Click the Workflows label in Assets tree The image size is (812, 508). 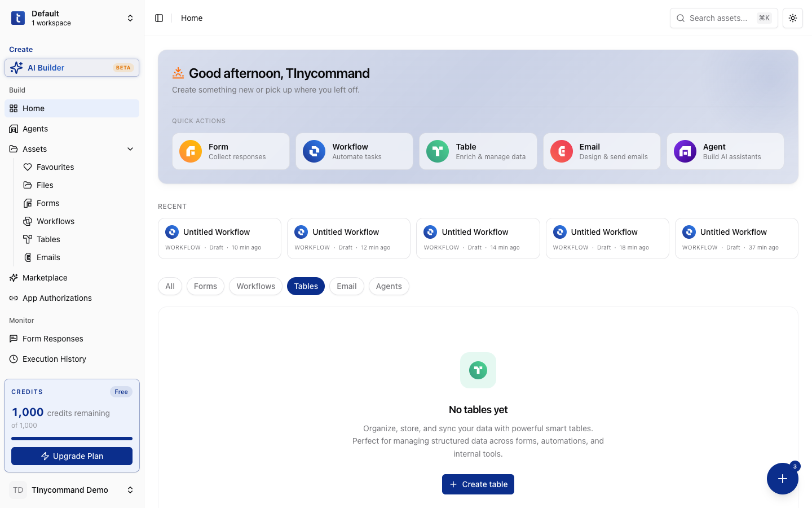tap(55, 221)
